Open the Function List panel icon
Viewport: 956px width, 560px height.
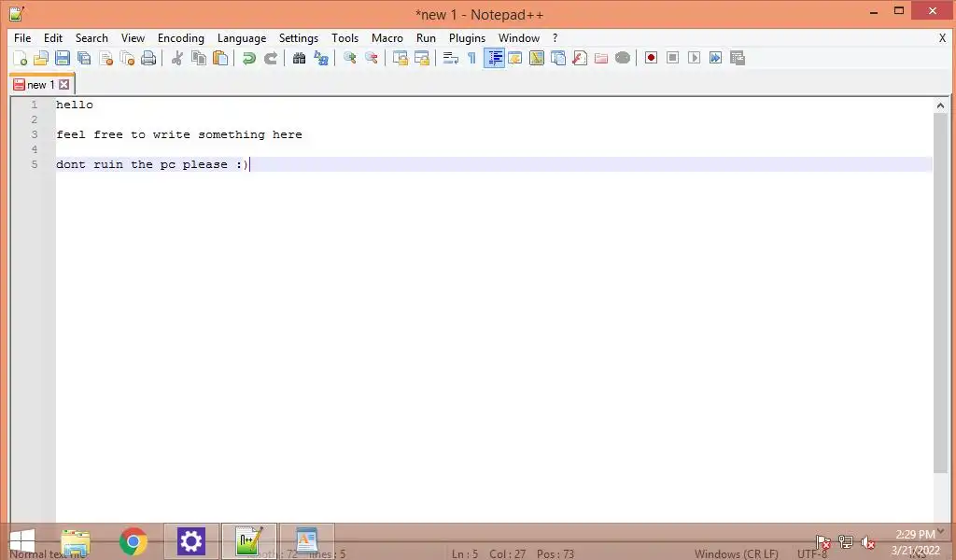tap(580, 58)
